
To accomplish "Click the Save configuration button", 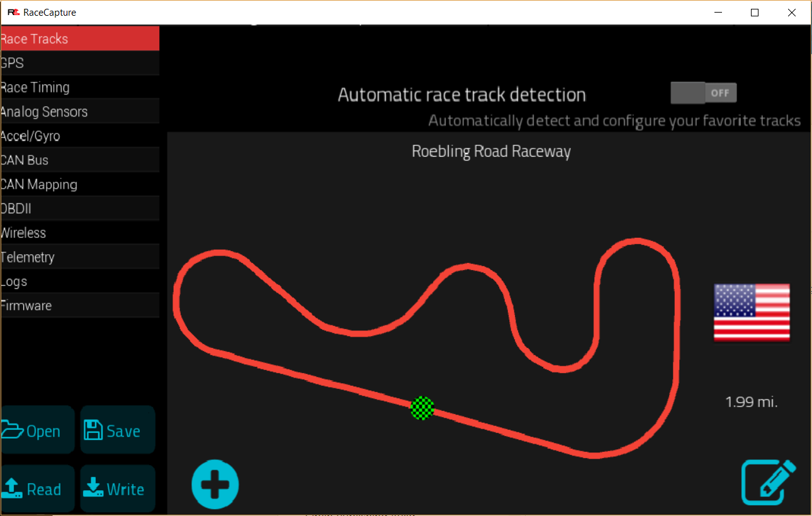I will (x=118, y=430).
